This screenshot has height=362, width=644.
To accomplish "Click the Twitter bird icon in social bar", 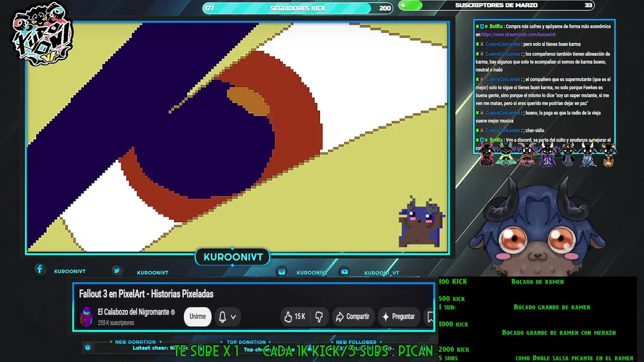I will click(117, 270).
